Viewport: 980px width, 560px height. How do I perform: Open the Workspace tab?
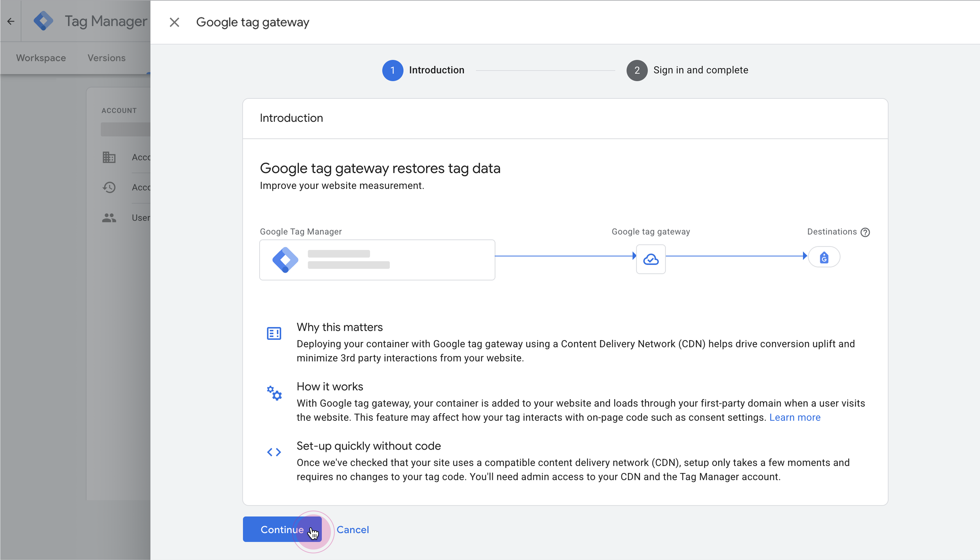click(41, 58)
